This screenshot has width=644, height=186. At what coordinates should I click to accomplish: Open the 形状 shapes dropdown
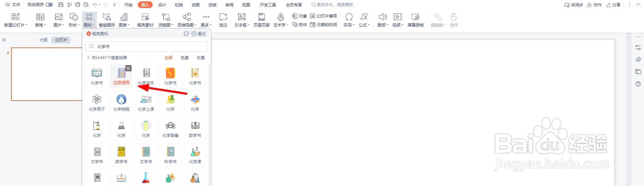[74, 20]
